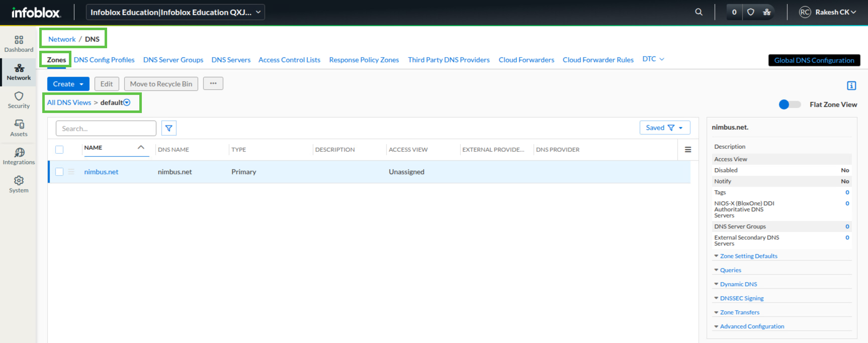This screenshot has width=868, height=343.
Task: Expand the Queries section
Action: coord(730,270)
